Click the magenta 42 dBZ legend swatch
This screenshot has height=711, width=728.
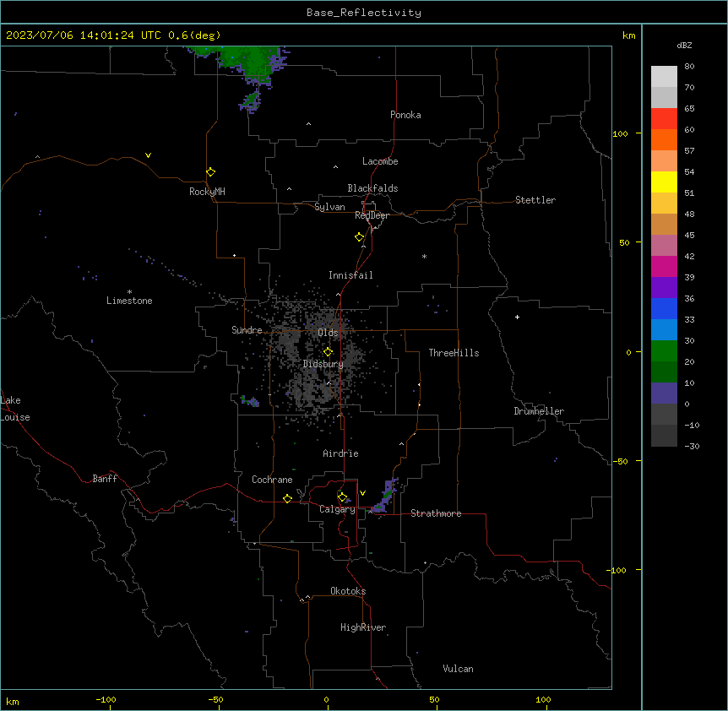point(664,266)
